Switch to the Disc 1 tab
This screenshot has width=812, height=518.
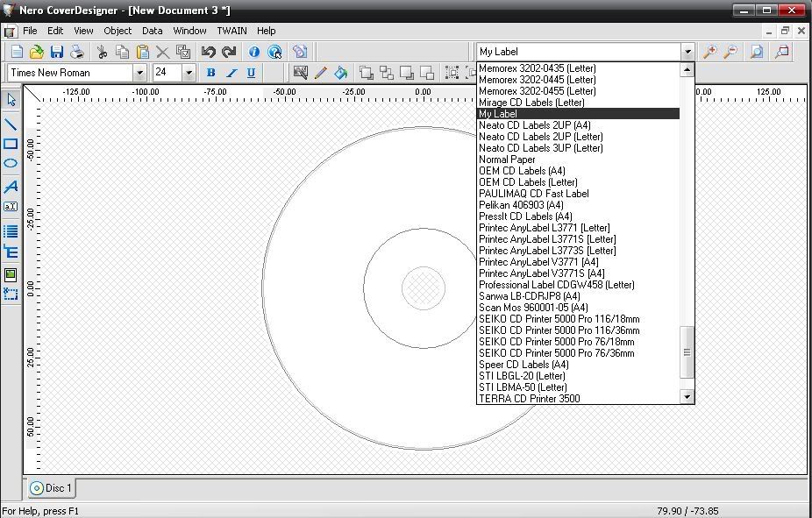pyautogui.click(x=50, y=488)
